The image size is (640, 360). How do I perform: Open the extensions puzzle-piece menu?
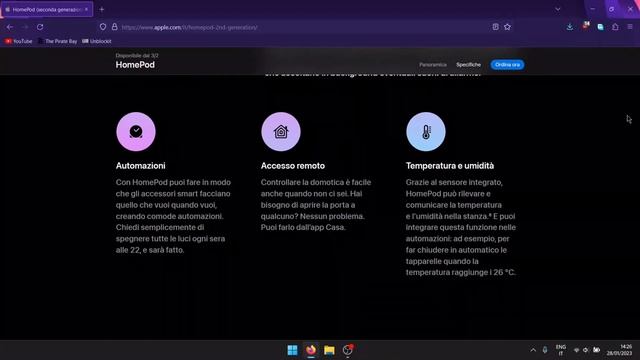point(615,27)
